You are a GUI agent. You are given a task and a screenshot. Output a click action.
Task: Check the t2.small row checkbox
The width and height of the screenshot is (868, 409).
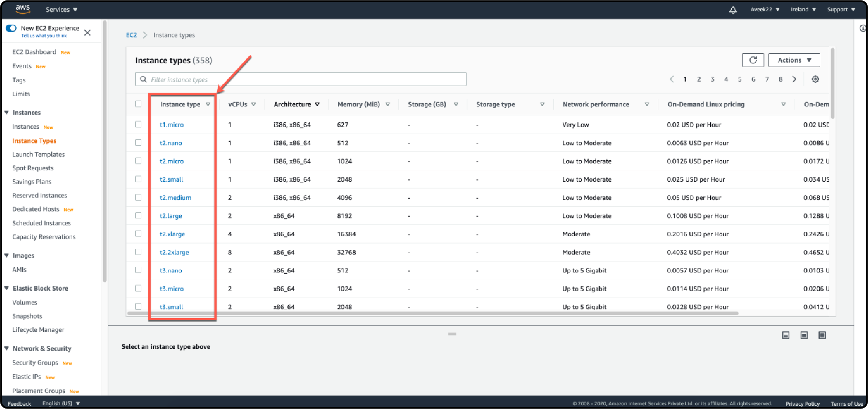coord(138,179)
